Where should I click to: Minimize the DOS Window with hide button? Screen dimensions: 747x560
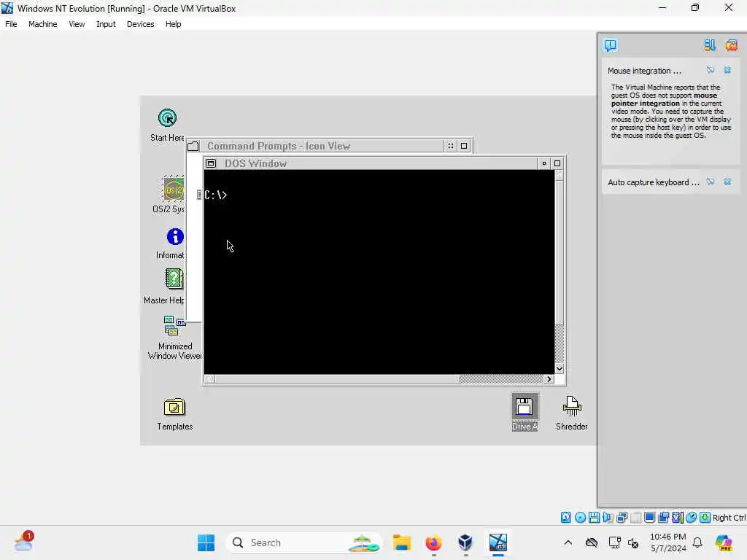[544, 163]
